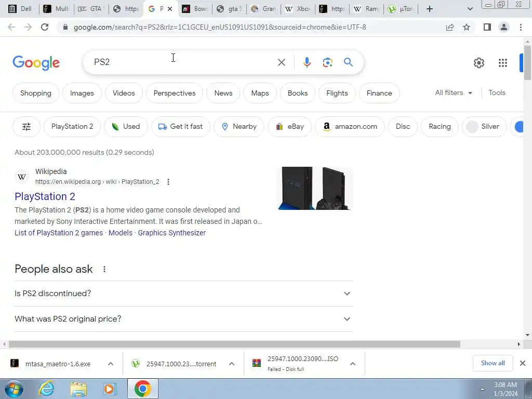Viewport: 532px width, 399px height.
Task: Open options for the .torrent download
Action: tap(232, 364)
